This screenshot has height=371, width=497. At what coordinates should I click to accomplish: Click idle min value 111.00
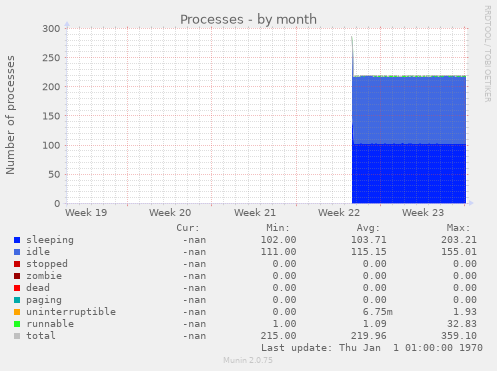278,252
